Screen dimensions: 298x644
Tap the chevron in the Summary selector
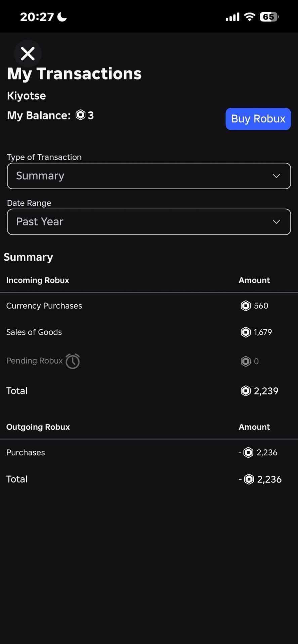click(276, 176)
